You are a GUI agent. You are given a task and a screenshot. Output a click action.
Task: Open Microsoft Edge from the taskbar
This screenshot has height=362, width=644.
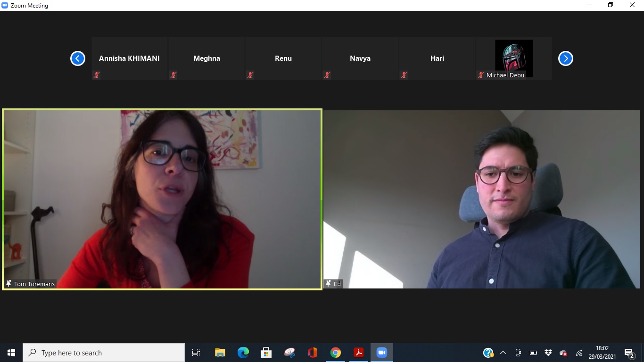[243, 353]
